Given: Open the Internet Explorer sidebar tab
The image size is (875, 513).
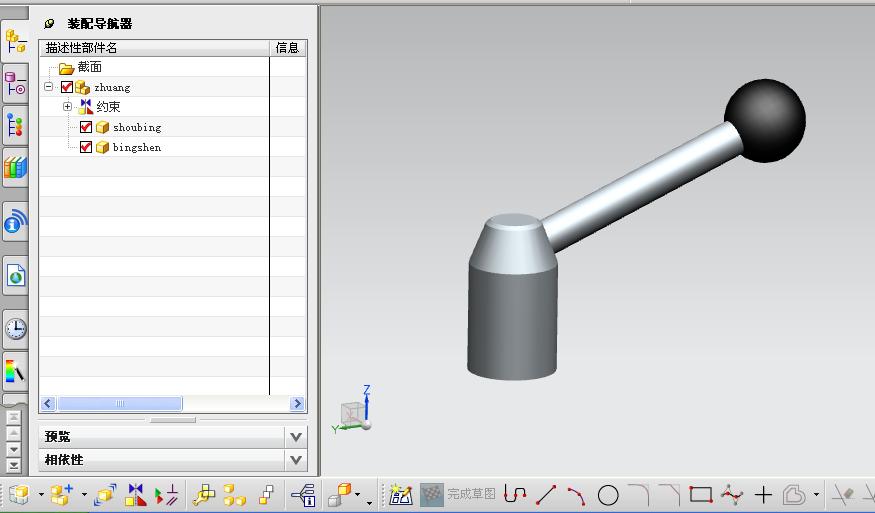Looking at the screenshot, I should [x=15, y=275].
